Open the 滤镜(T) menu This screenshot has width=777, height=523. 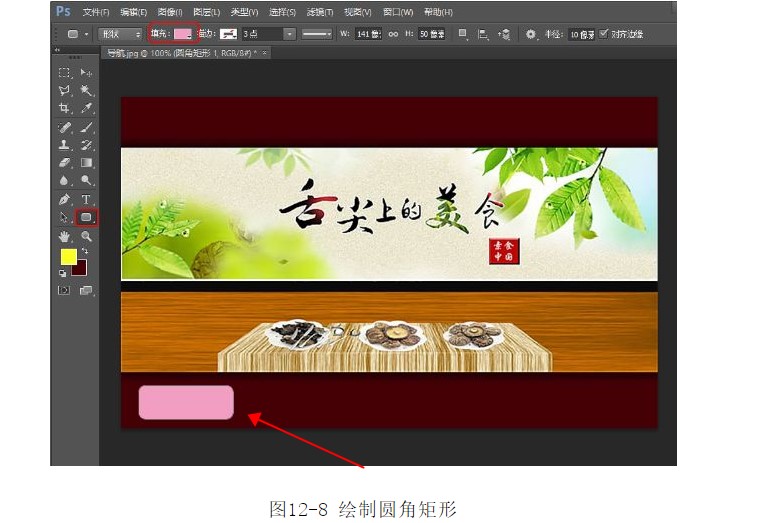tap(321, 12)
